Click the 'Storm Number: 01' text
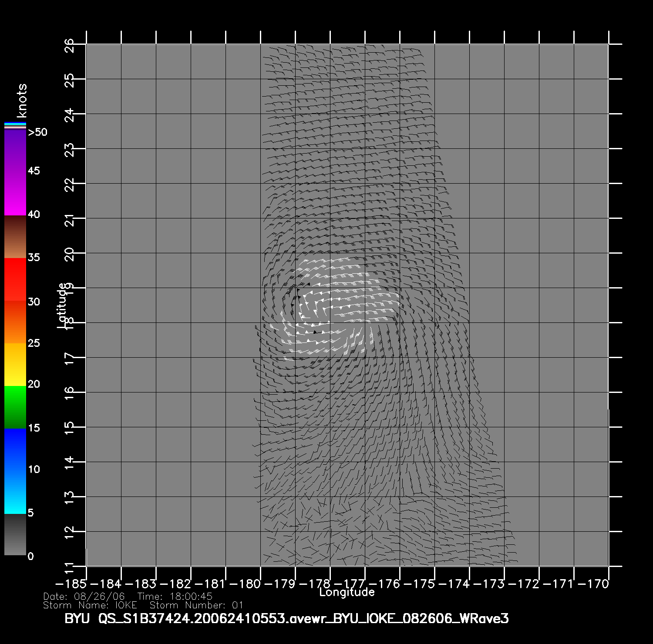Image resolution: width=653 pixels, height=644 pixels. click(x=196, y=605)
